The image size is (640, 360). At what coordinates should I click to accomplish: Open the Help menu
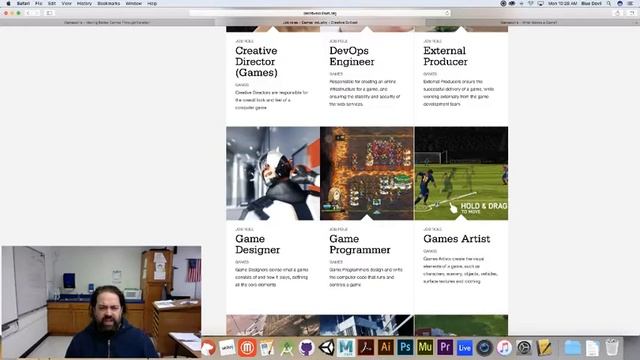[x=152, y=3]
